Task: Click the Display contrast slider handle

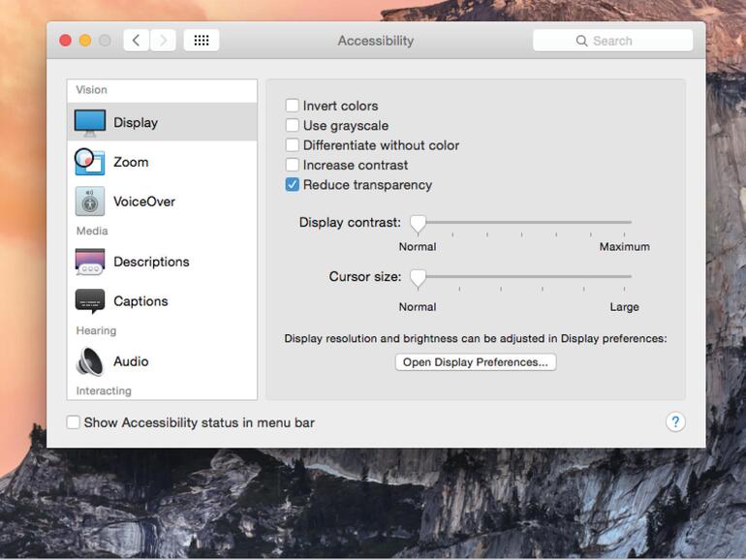Action: (419, 224)
